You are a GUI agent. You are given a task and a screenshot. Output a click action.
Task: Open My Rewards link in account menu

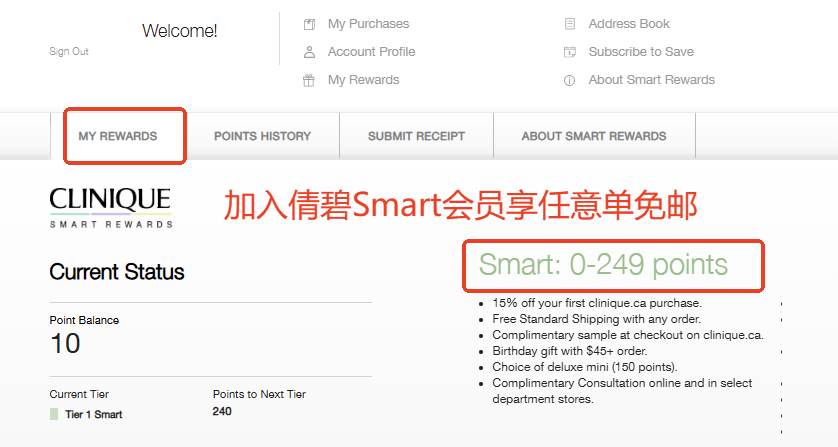coord(363,80)
